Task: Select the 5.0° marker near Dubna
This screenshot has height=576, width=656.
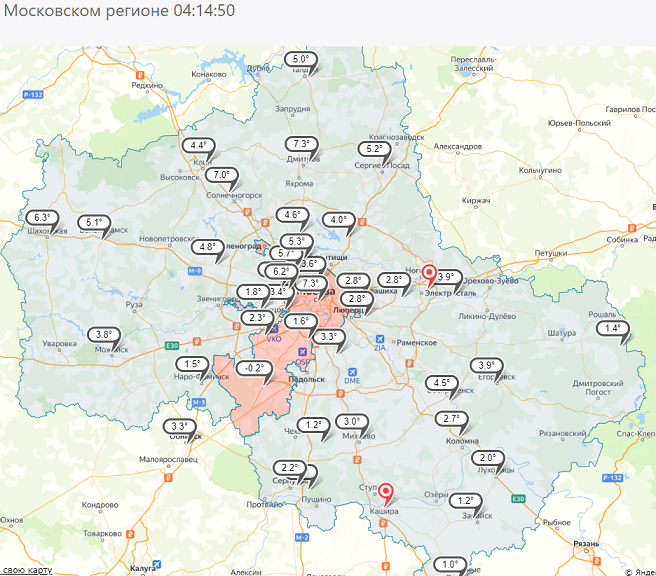Action: [x=301, y=60]
